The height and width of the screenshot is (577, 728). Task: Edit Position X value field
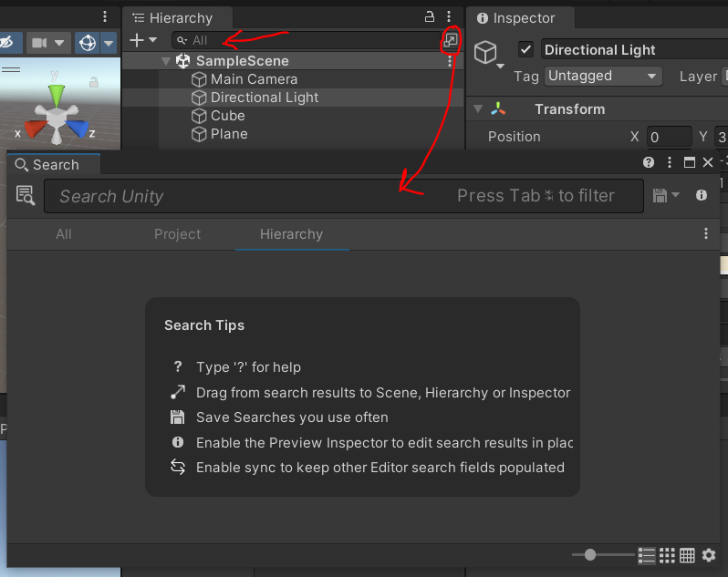coord(669,137)
